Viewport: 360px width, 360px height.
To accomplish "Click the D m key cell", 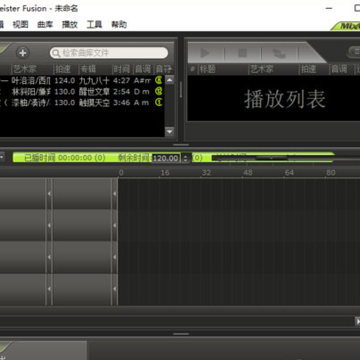I will click(142, 91).
